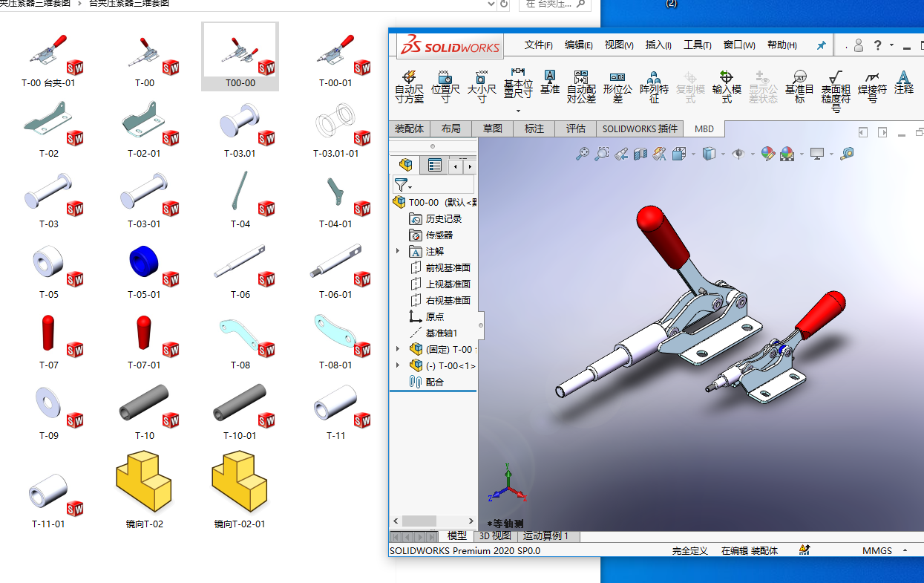Click the pin icon next to Help menu
Viewport: 924px width, 583px height.
pos(821,45)
